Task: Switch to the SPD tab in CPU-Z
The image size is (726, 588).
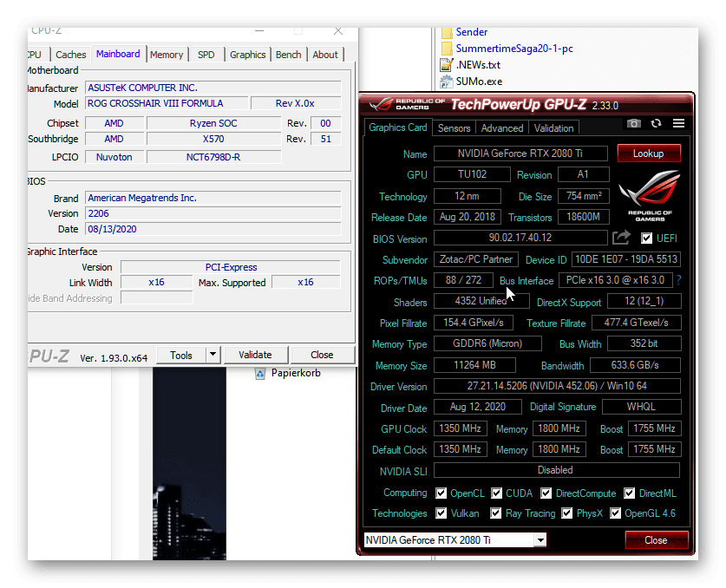Action: pos(206,55)
